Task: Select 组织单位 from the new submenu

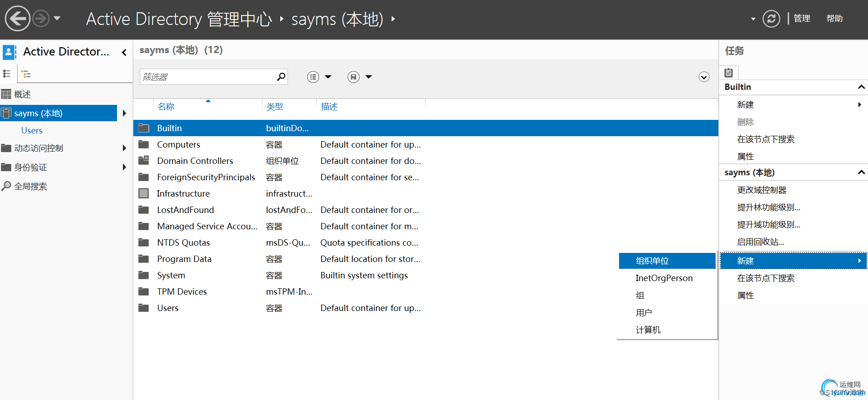Action: coord(652,261)
